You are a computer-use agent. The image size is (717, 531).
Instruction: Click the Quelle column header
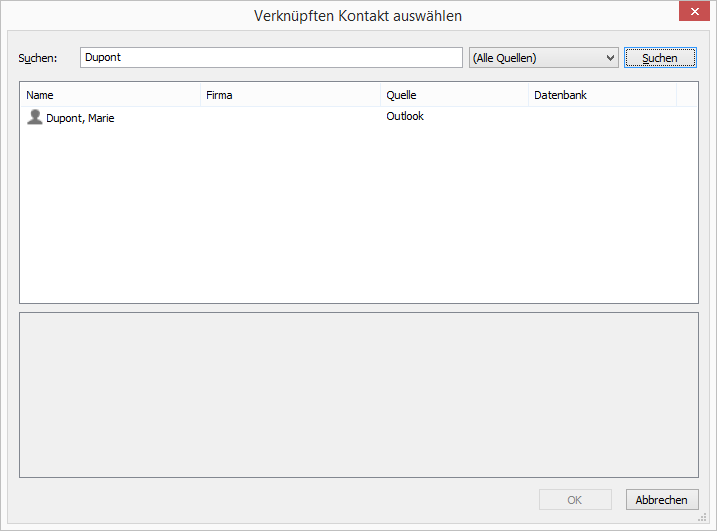coord(454,95)
